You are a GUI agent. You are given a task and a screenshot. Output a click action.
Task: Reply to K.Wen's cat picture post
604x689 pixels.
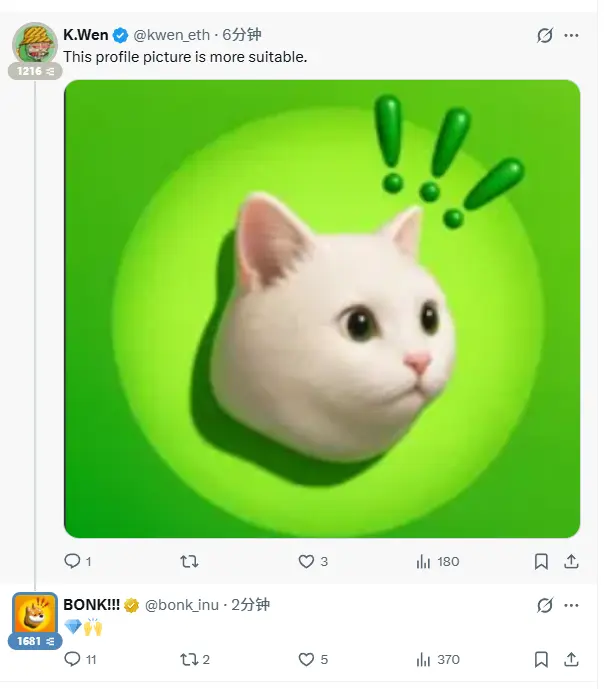pyautogui.click(x=78, y=561)
